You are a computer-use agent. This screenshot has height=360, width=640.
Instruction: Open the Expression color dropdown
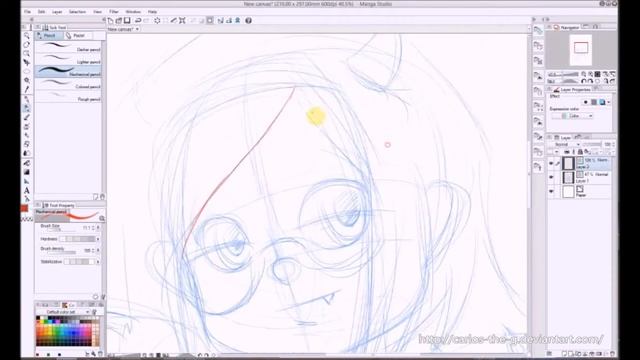tap(573, 116)
